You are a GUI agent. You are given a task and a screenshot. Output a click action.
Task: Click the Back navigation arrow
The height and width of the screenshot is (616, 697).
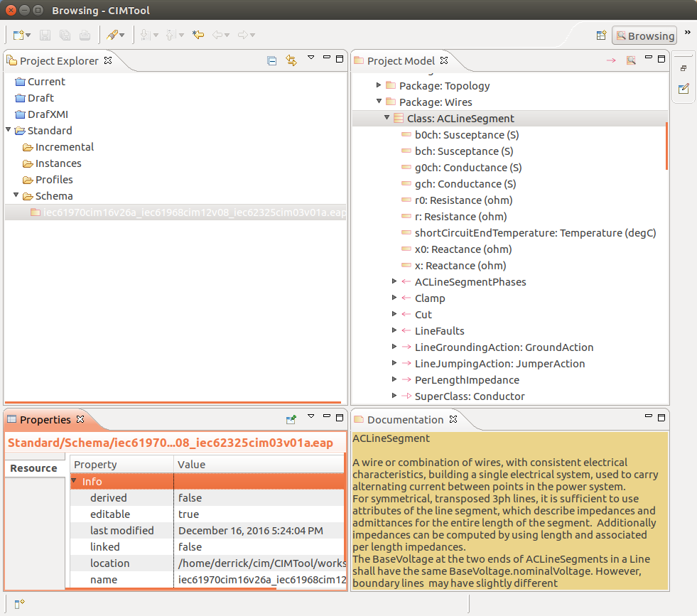[217, 35]
